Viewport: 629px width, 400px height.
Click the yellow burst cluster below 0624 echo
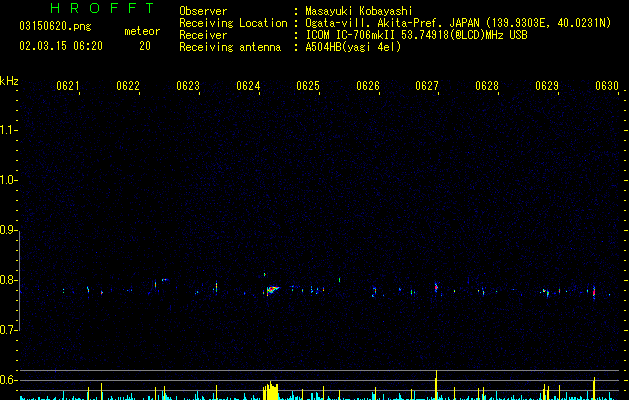point(271,390)
